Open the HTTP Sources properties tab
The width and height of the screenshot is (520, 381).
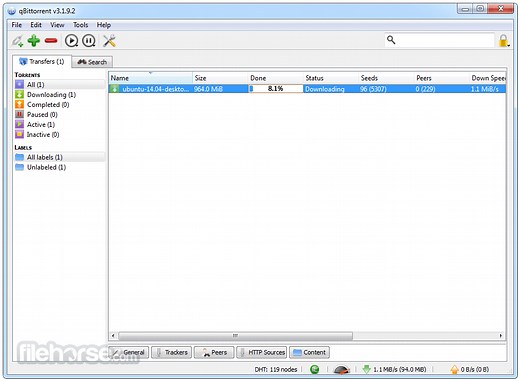262,352
